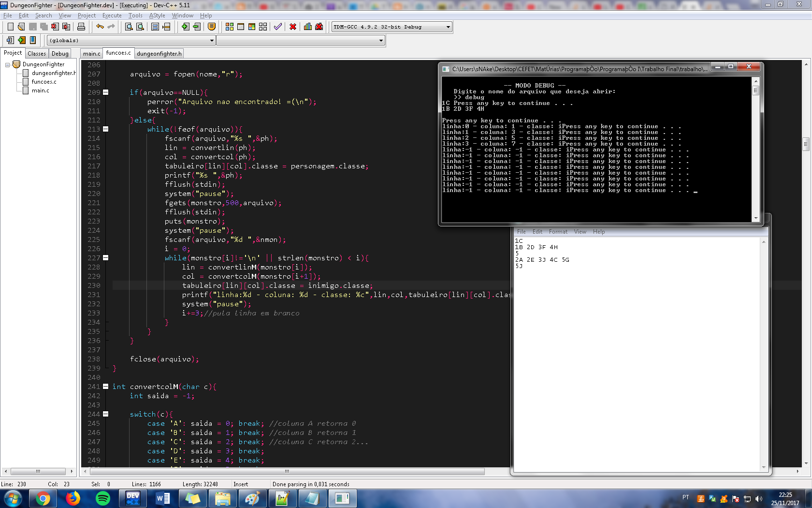The image size is (812, 508).
Task: Fold the while block at line 227
Action: pyautogui.click(x=106, y=258)
